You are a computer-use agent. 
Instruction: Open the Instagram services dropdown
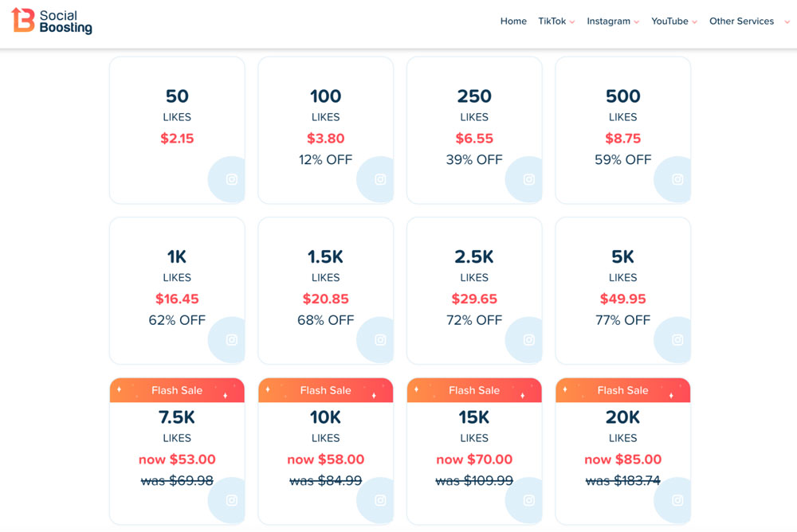pos(609,22)
